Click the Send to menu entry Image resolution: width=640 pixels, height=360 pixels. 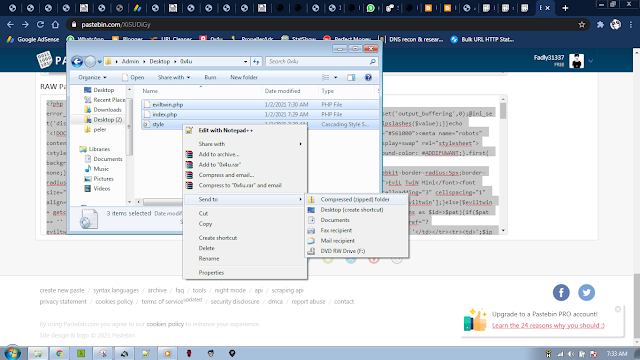pos(245,199)
